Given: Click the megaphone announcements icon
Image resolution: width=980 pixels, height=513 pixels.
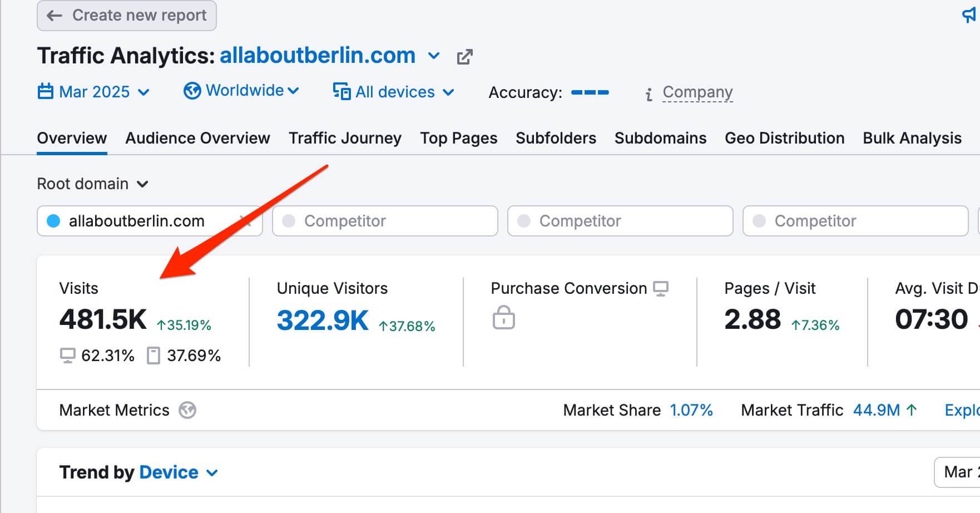Looking at the screenshot, I should tap(970, 15).
